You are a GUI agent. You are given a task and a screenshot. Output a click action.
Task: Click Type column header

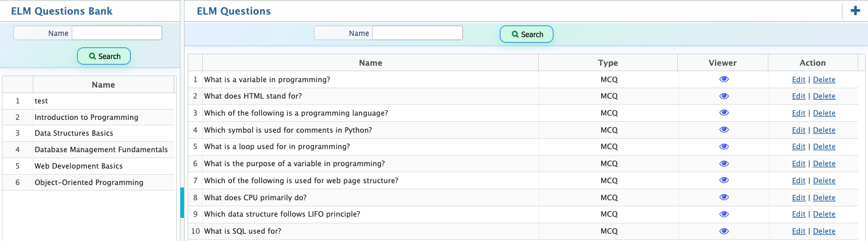tap(608, 63)
